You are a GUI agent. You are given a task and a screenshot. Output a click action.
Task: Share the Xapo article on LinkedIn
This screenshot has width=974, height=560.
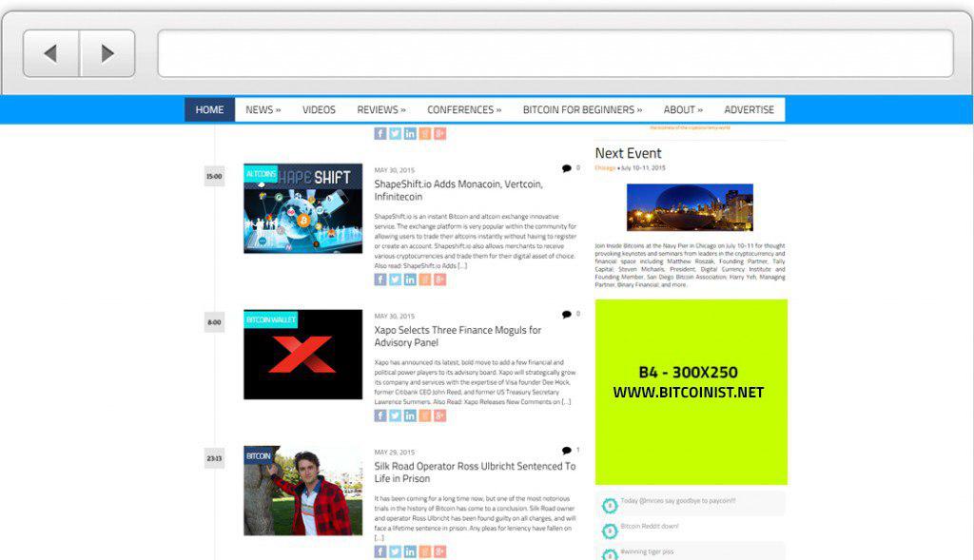coord(410,415)
